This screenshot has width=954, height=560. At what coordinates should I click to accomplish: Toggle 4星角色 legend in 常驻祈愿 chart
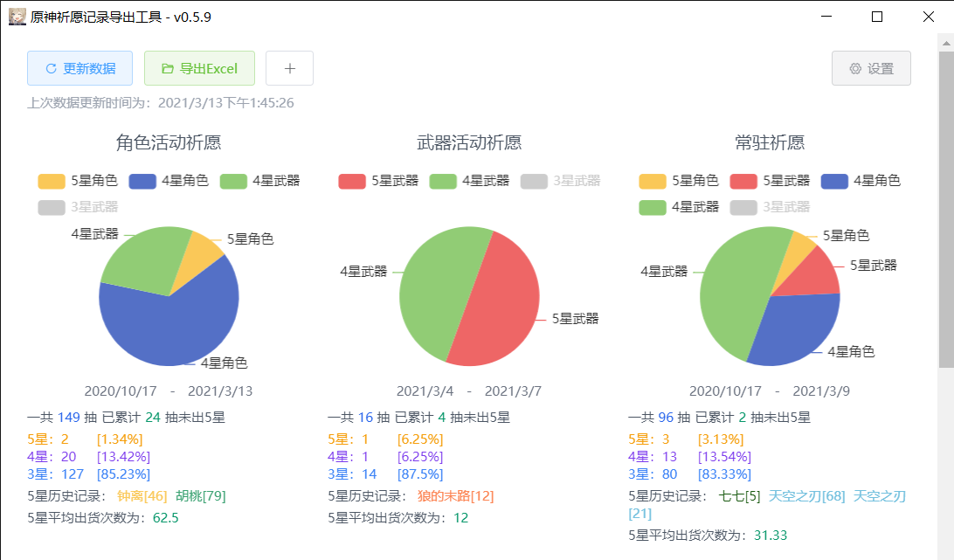(861, 181)
